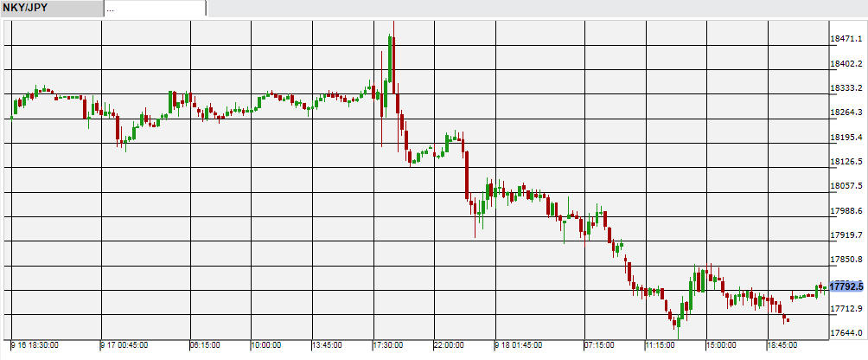Image resolution: width=868 pixels, height=360 pixels.
Task: Select the 18057.5 price axis label
Action: tap(846, 186)
